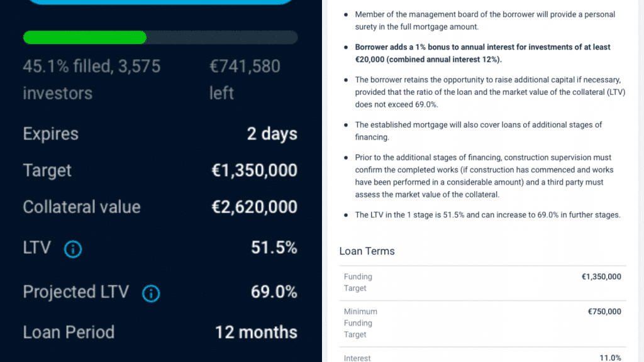Screen dimensions: 644x362
Task: Click the Funding Target row in Loan Terms
Action: coord(482,282)
